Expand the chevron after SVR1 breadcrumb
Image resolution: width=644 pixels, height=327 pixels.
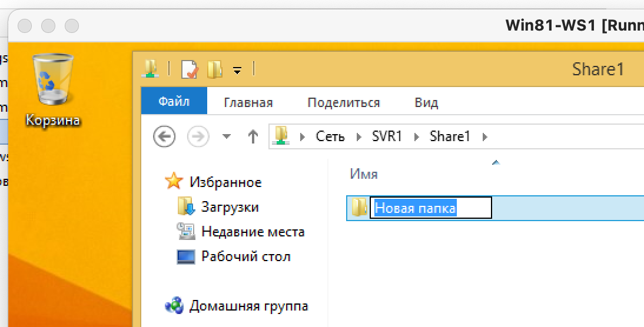tap(416, 136)
